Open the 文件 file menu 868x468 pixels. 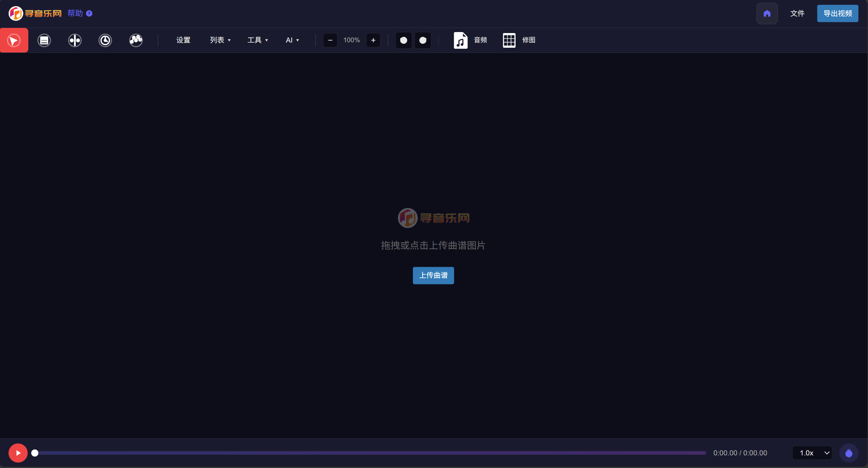click(x=797, y=13)
